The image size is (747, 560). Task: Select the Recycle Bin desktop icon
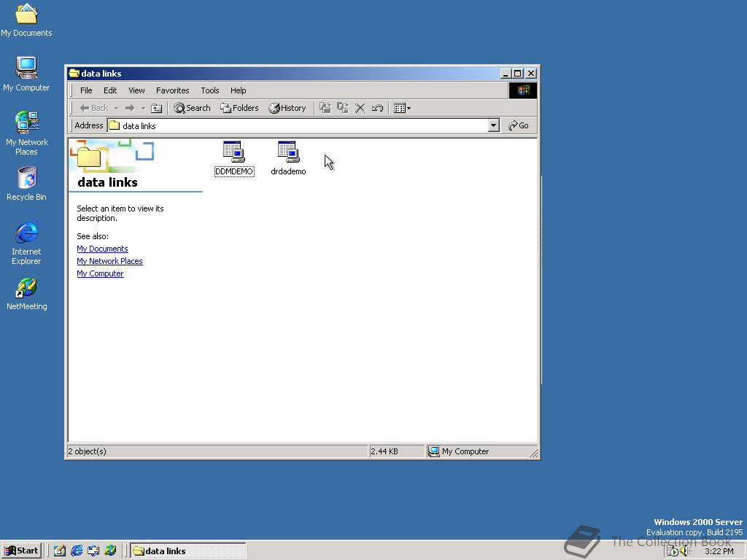coord(27,184)
